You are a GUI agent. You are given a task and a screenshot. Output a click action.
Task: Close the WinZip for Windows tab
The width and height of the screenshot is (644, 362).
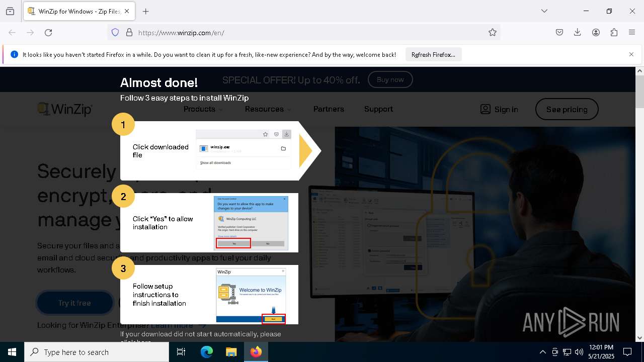pyautogui.click(x=127, y=11)
